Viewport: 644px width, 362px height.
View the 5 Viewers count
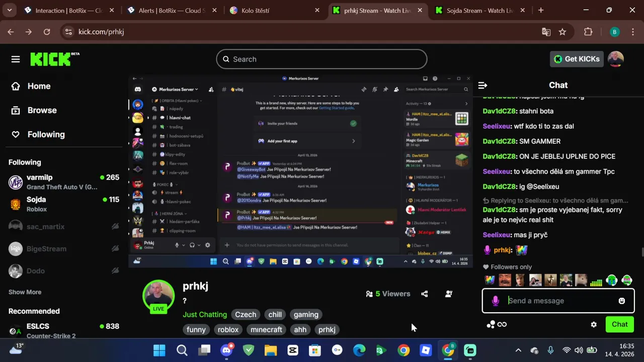(388, 294)
